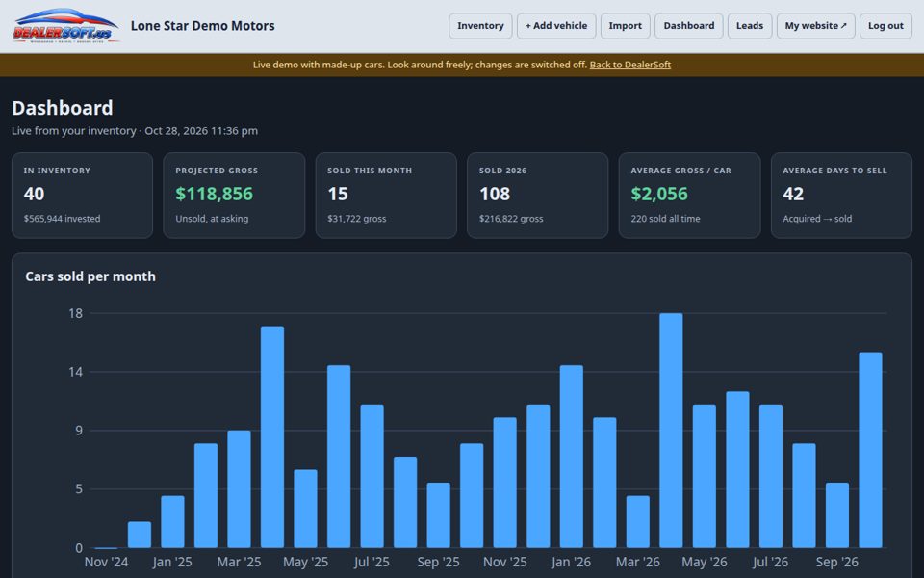Click the Dashboard page heading
924x578 pixels.
coord(63,108)
